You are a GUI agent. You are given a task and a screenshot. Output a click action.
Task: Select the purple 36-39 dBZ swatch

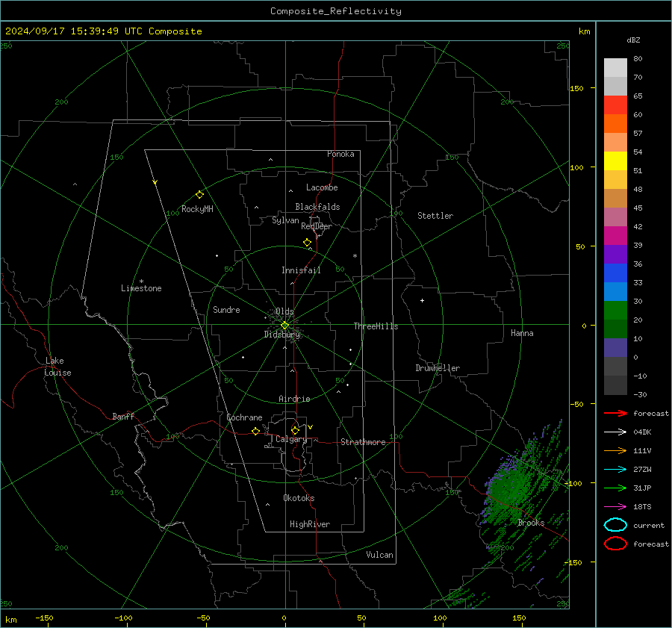[x=615, y=254]
